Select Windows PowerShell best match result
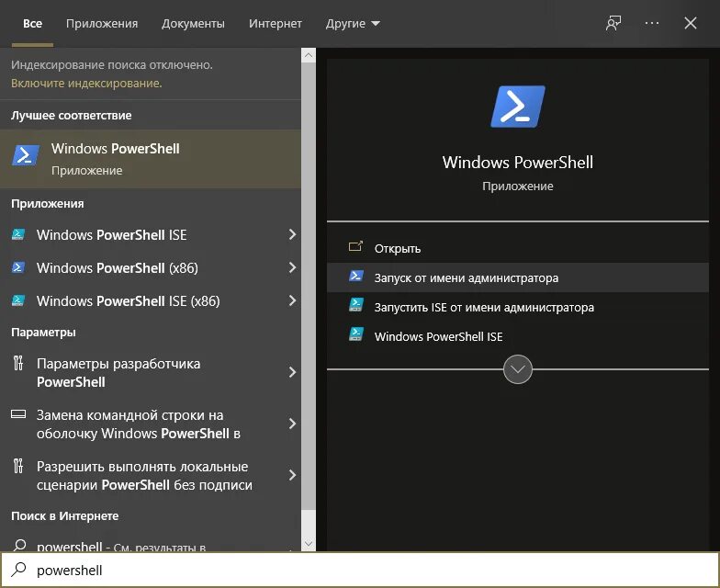Image resolution: width=720 pixels, height=588 pixels. (x=151, y=158)
